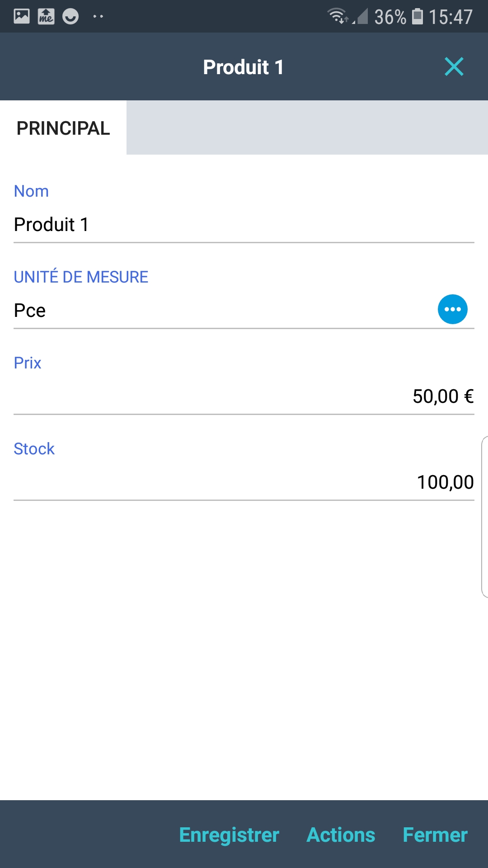This screenshot has width=488, height=868.
Task: Tap the Wi-Fi status icon
Action: [337, 16]
